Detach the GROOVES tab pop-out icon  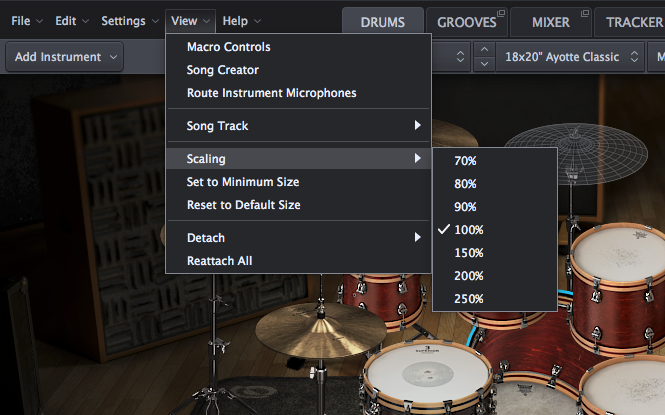click(x=501, y=13)
